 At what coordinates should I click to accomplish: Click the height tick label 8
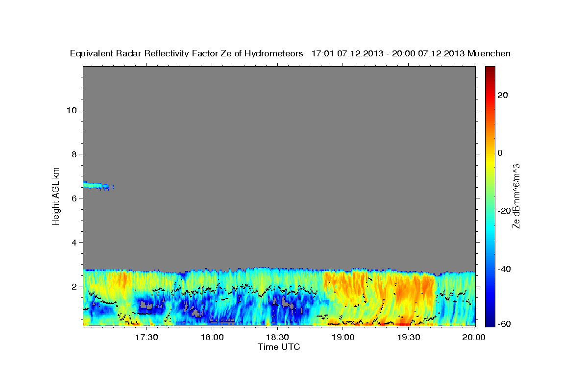(74, 154)
